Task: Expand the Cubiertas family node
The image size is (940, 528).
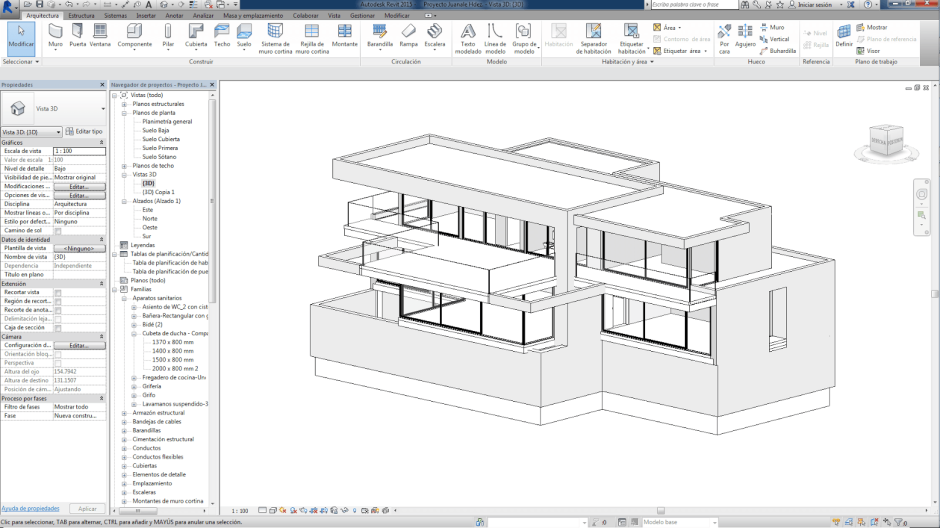Action: coord(124,465)
